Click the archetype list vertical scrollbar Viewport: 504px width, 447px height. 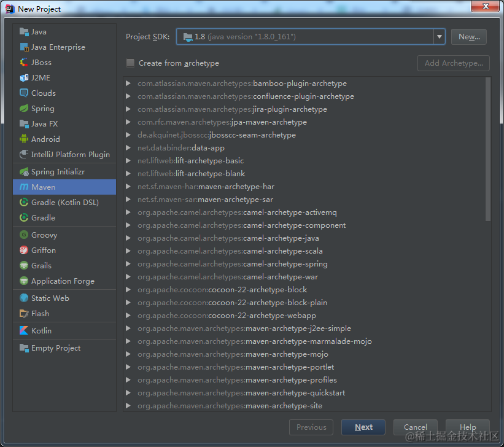pyautogui.click(x=488, y=149)
